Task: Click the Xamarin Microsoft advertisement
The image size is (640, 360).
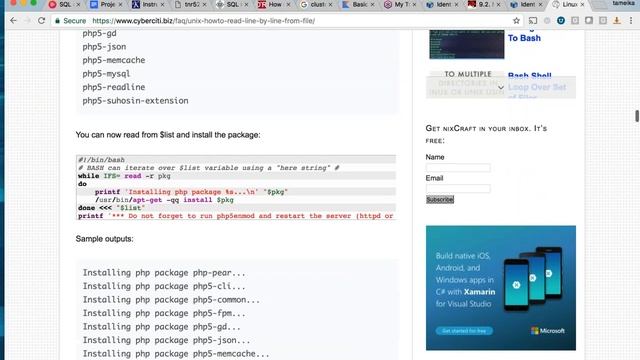Action: point(501,288)
